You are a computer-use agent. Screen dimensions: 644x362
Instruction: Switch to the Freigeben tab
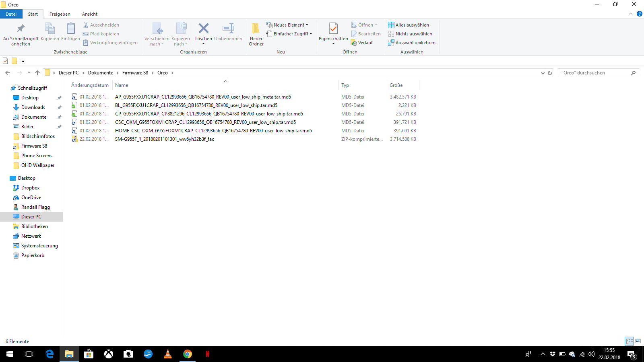point(60,14)
